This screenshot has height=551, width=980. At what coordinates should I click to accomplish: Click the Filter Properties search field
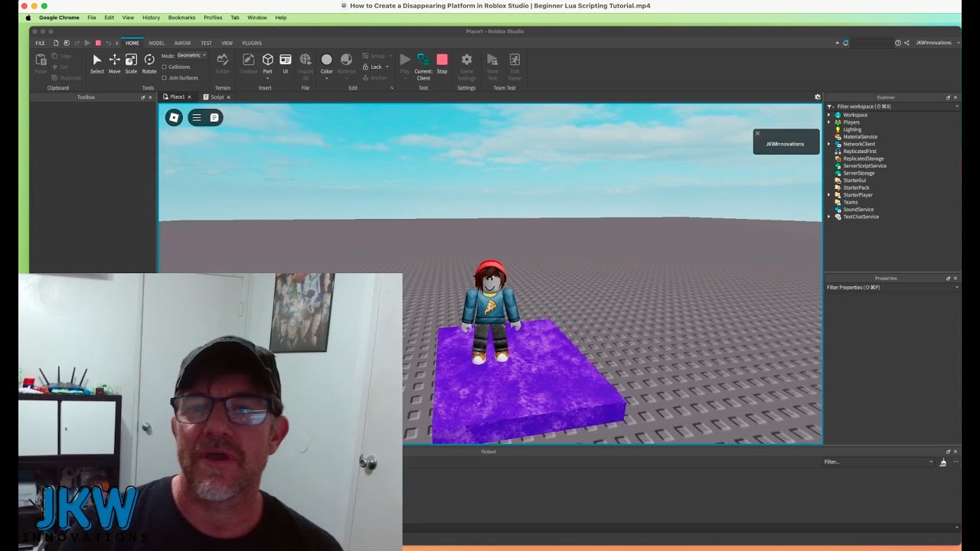tap(892, 287)
